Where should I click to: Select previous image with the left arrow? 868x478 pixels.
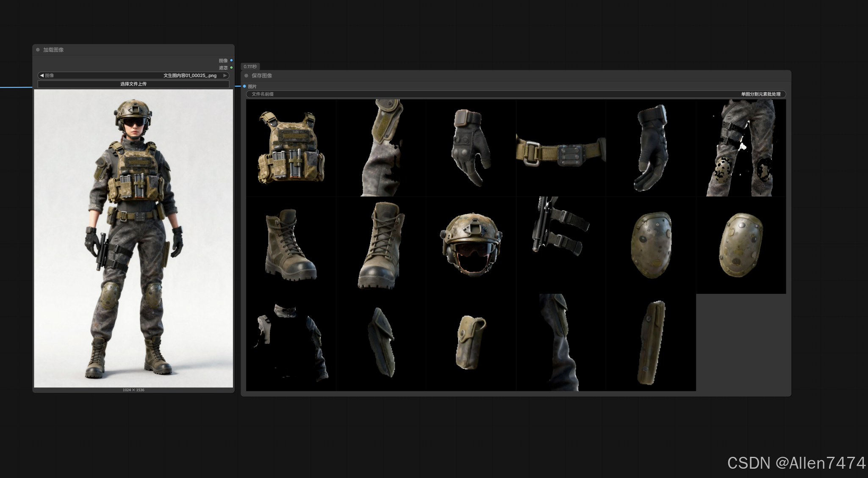click(42, 75)
